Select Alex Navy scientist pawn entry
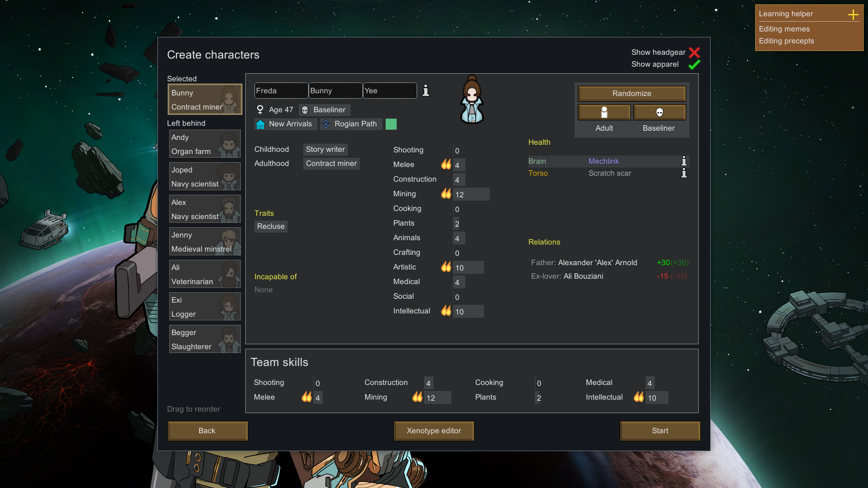The width and height of the screenshot is (868, 488). coord(205,209)
